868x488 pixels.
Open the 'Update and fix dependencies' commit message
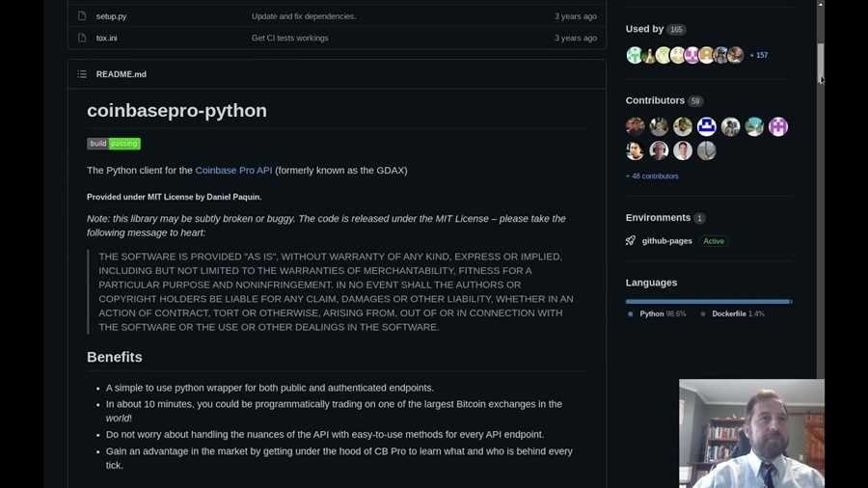[304, 16]
